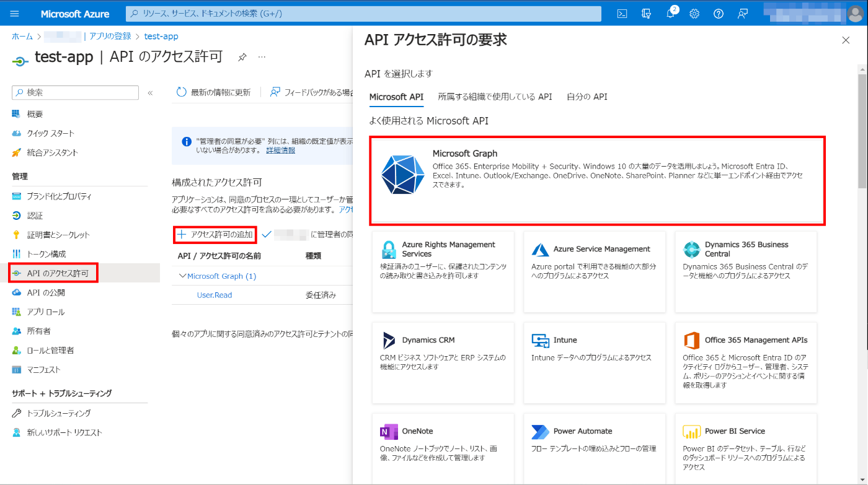Screen dimensions: 868x485
Task: Pin the test-app blade
Action: click(242, 57)
